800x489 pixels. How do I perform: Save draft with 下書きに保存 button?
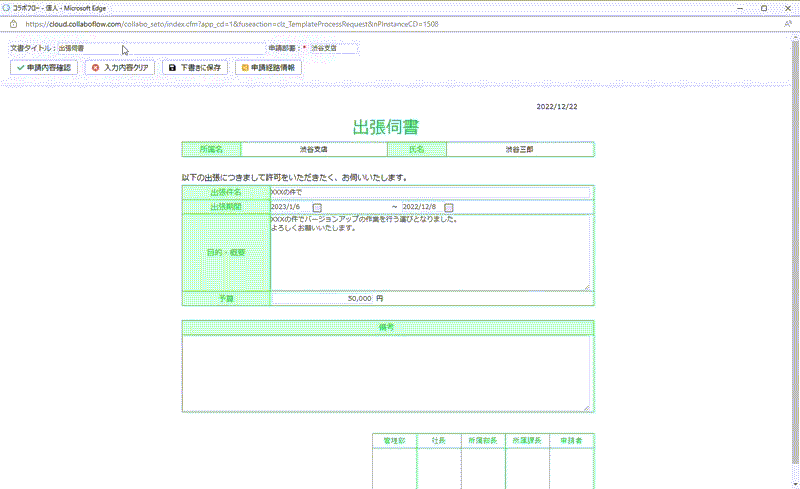coord(195,67)
